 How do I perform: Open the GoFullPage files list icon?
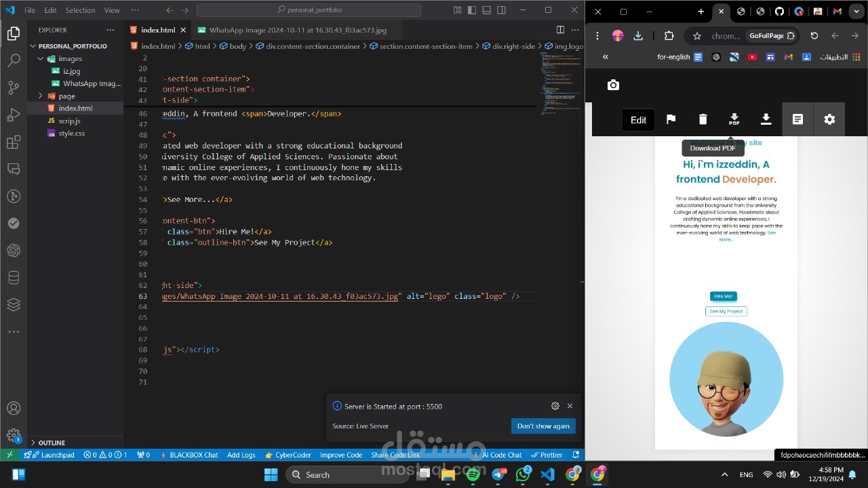pos(797,119)
